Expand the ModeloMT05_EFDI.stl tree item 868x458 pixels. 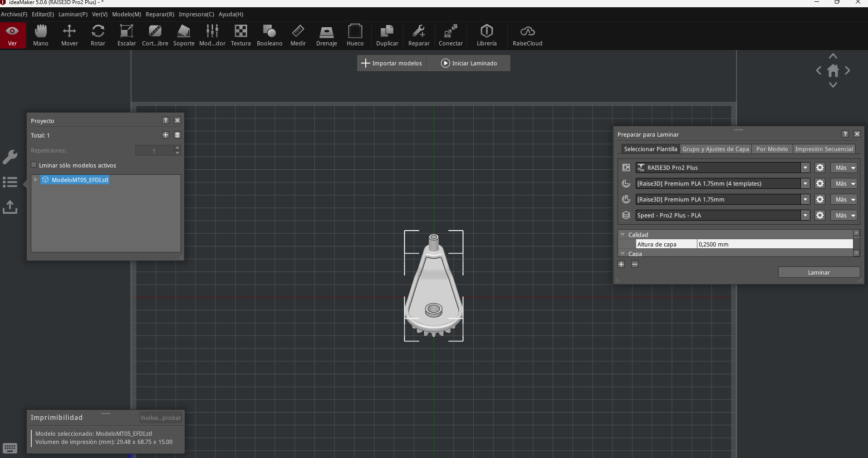[35, 180]
